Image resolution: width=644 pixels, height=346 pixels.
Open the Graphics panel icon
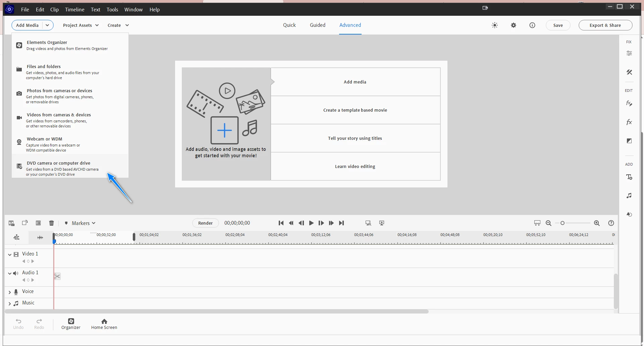click(x=629, y=214)
